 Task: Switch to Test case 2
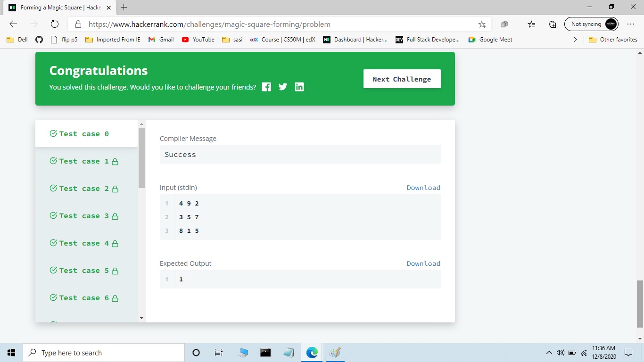tap(83, 188)
